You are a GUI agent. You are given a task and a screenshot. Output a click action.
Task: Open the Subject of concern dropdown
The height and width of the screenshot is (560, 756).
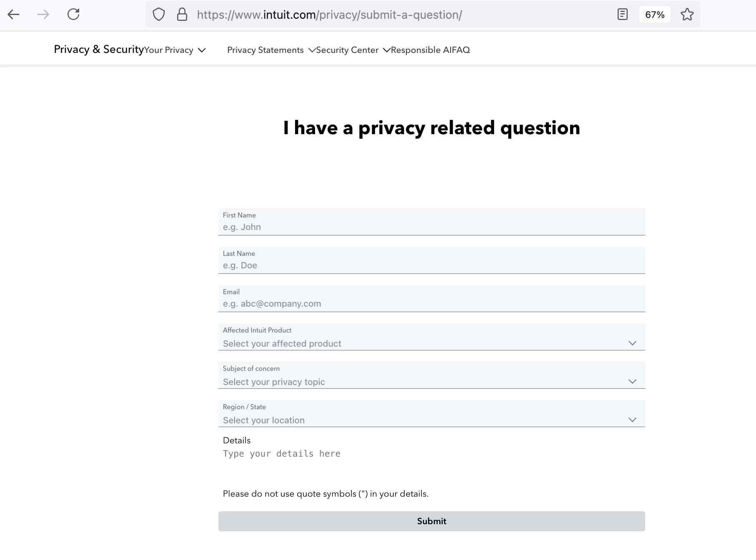pos(431,382)
